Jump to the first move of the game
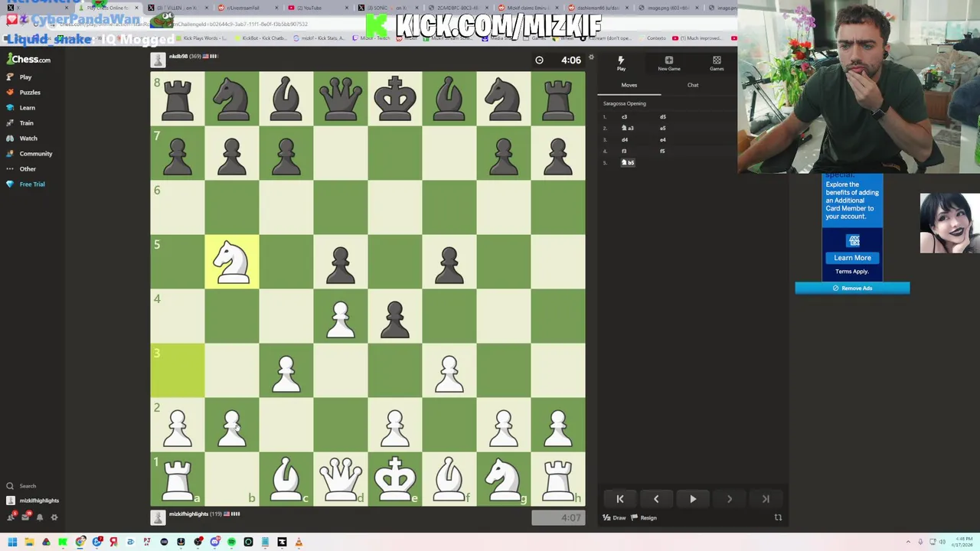This screenshot has height=551, width=980. pyautogui.click(x=620, y=499)
